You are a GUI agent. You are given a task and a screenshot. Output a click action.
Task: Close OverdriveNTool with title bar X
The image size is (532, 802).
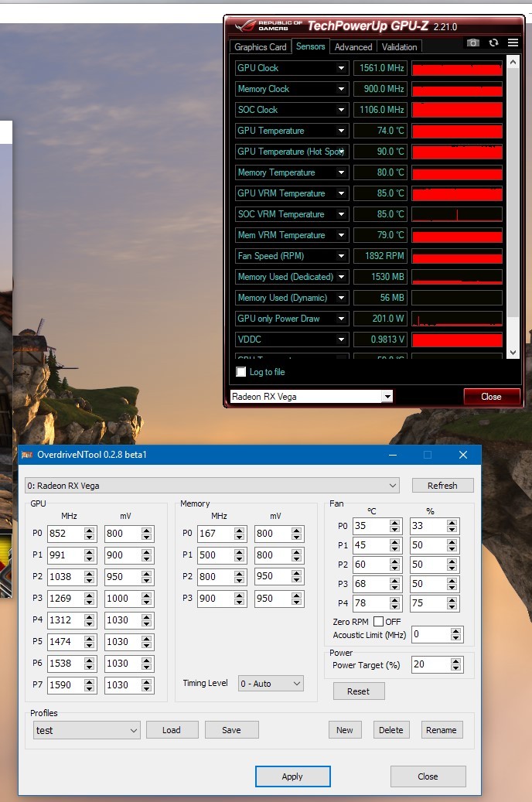[463, 455]
